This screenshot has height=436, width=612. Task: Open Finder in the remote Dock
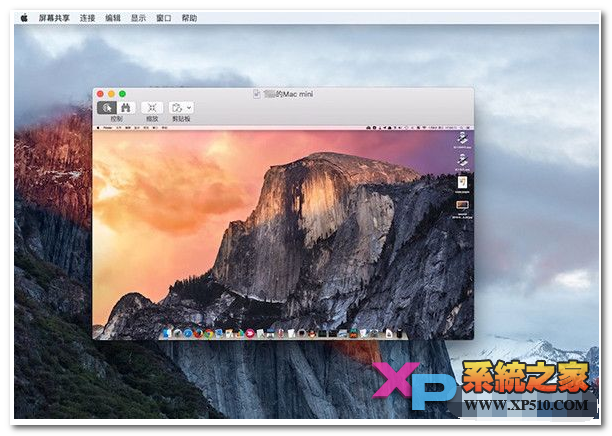click(x=166, y=334)
